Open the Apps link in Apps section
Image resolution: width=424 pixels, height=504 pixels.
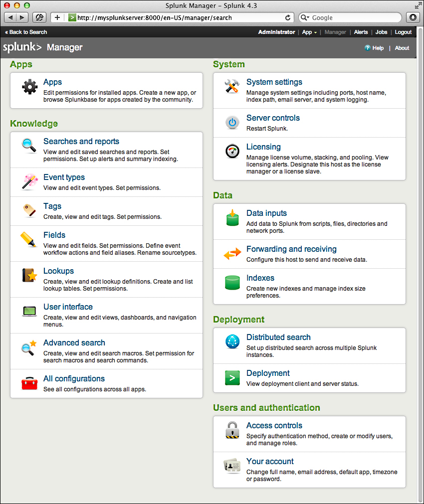52,82
